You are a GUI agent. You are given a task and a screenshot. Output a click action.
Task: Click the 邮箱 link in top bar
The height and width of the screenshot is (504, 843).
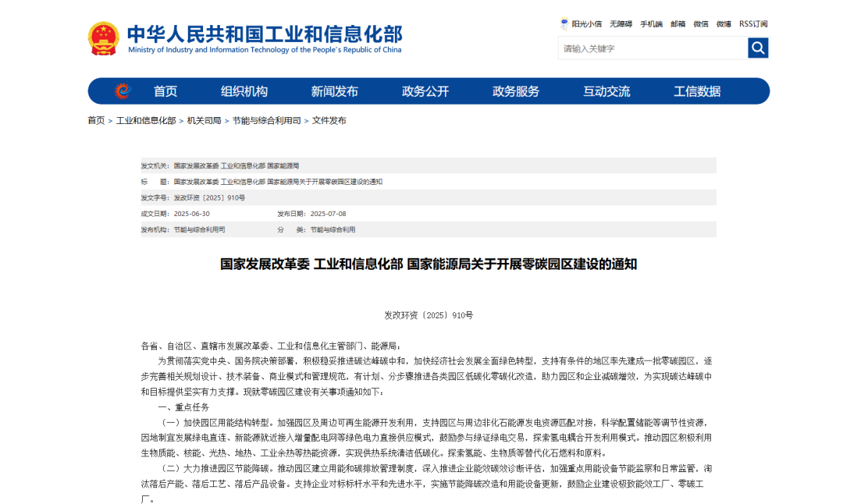[678, 24]
